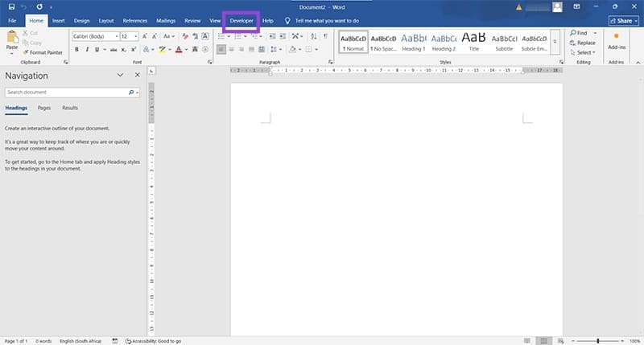Click the Paste clipboard icon
Image resolution: width=644 pixels, height=345 pixels.
12,38
